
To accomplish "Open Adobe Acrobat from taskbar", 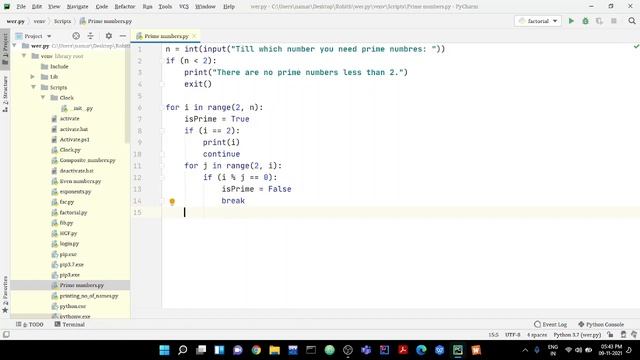I will point(403,350).
